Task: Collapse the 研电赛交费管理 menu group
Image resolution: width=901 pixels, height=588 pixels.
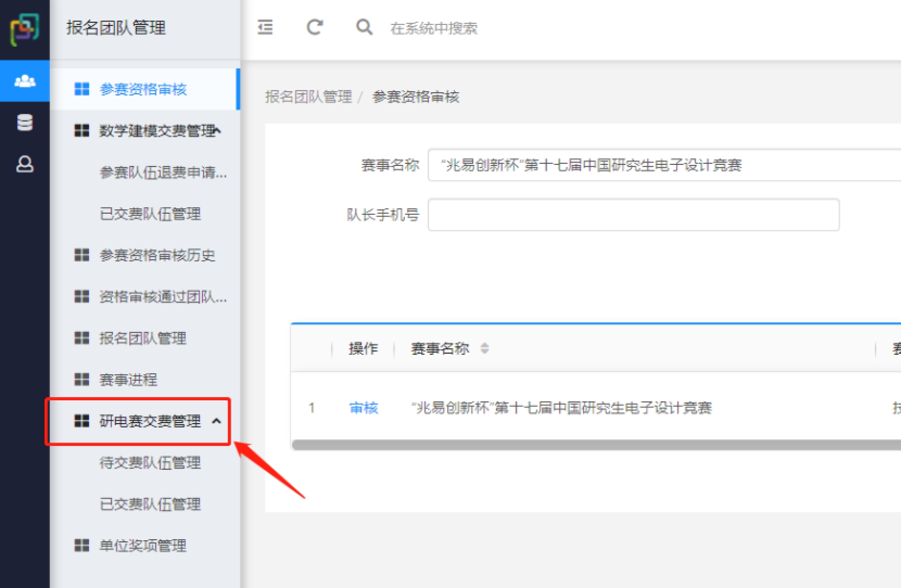Action: (217, 421)
